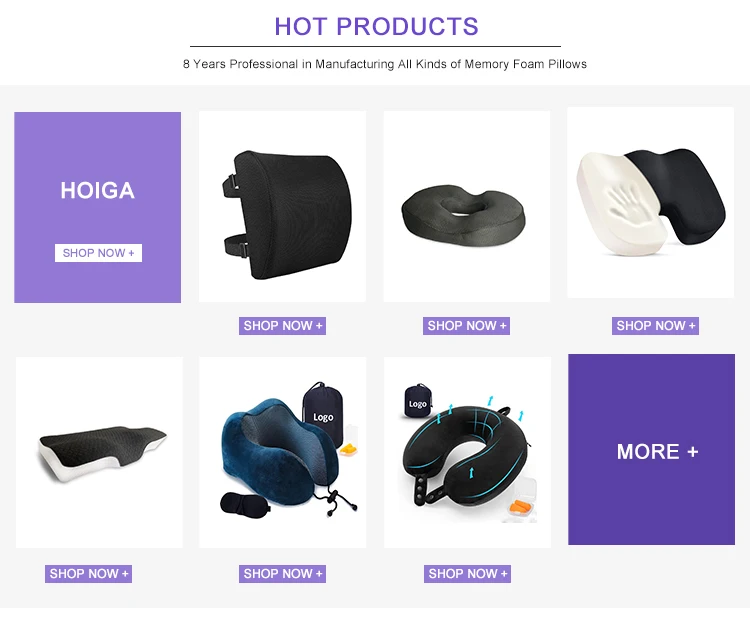Open the contour cervical pillow image

pyautogui.click(x=99, y=452)
